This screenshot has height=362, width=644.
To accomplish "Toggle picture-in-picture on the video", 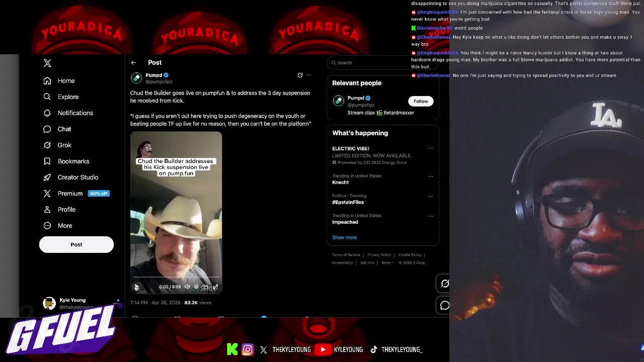I will [206, 287].
